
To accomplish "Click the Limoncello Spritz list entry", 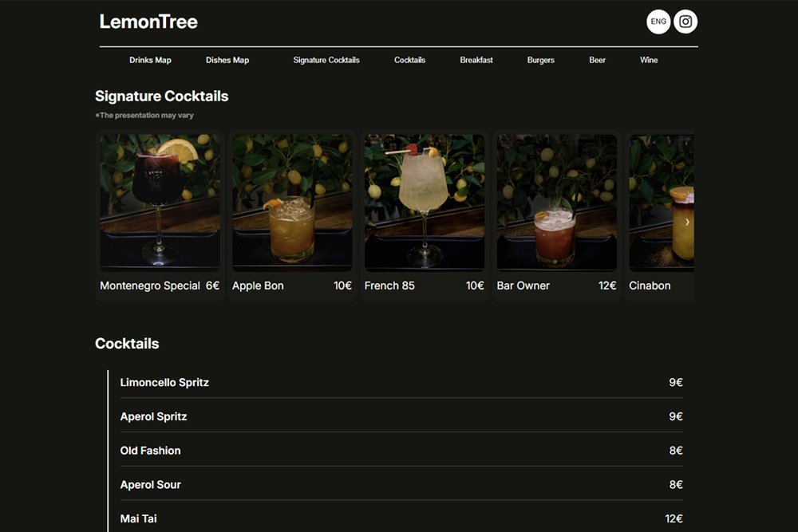I will [x=399, y=382].
